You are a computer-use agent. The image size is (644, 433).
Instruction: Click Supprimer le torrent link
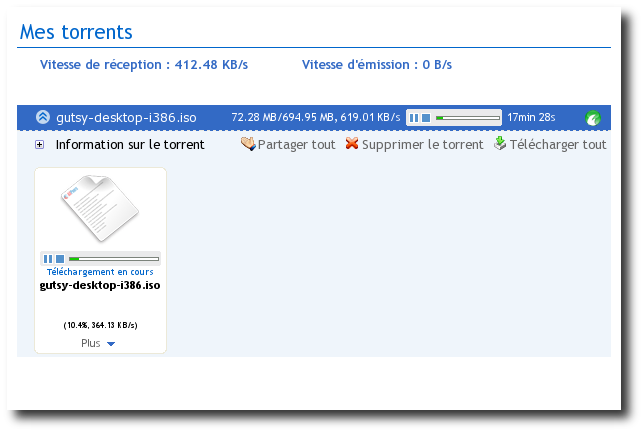[x=423, y=145]
